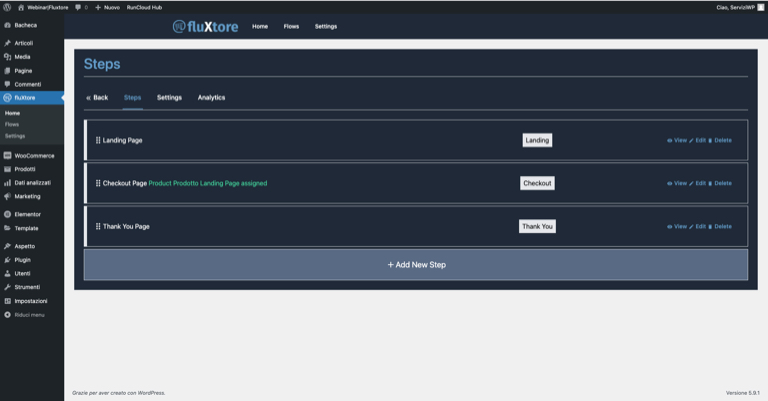This screenshot has width=768, height=401.
Task: Open Flows in the top navigation
Action: click(291, 26)
